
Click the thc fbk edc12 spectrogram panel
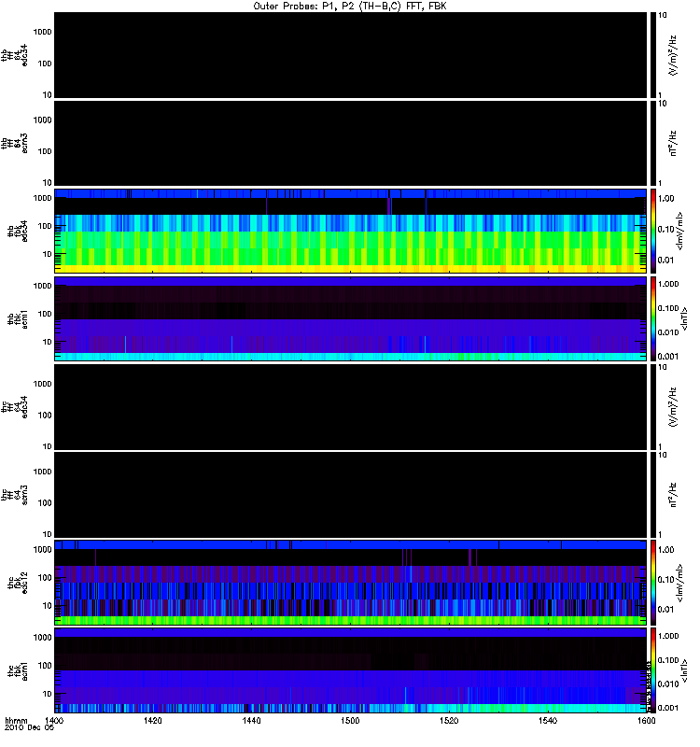tap(350, 583)
